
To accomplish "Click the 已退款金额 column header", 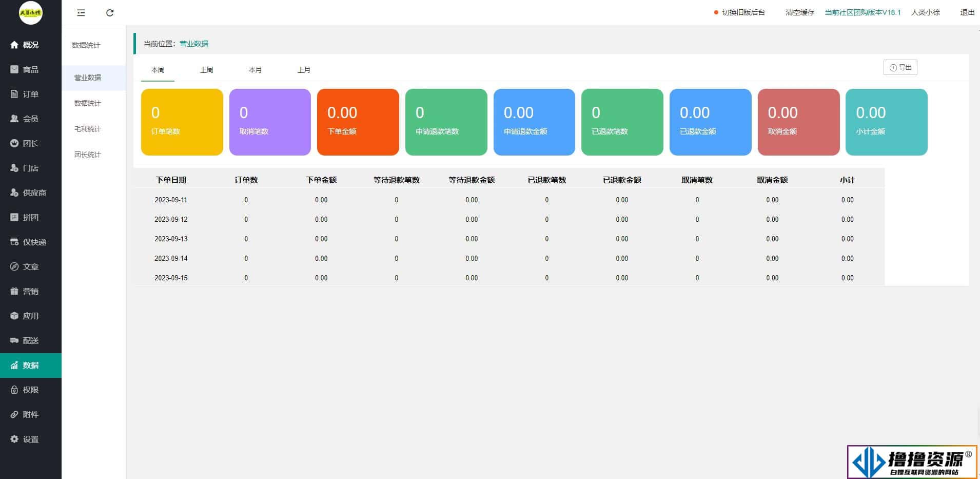I will (x=622, y=180).
